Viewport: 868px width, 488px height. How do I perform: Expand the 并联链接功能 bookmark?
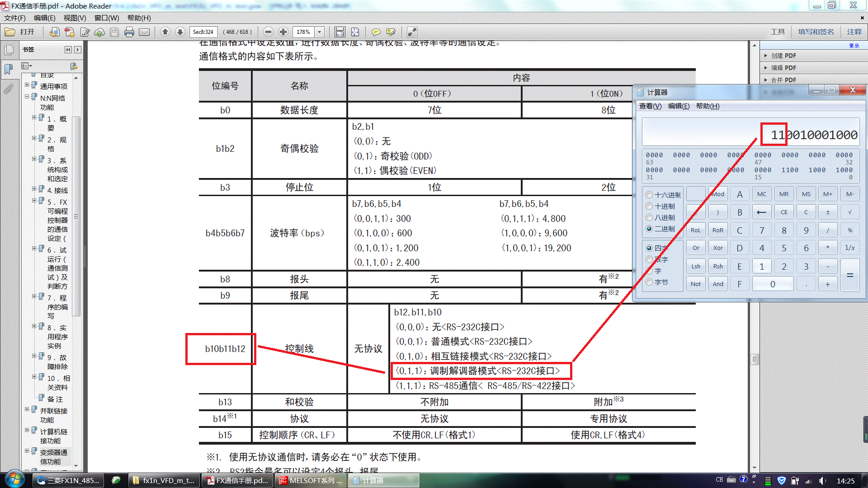[x=27, y=409]
